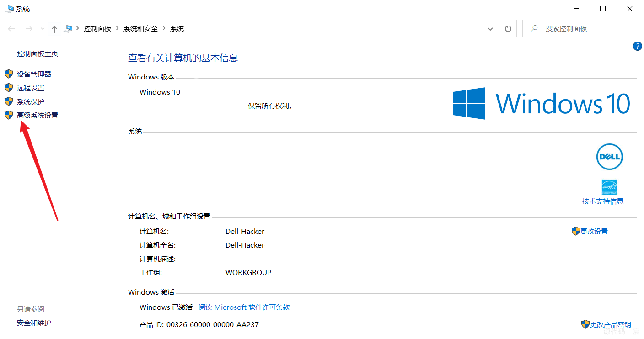Expand chevron after 系统和安全 breadcrumb
Viewport: 644px width, 339px height.
click(x=164, y=28)
